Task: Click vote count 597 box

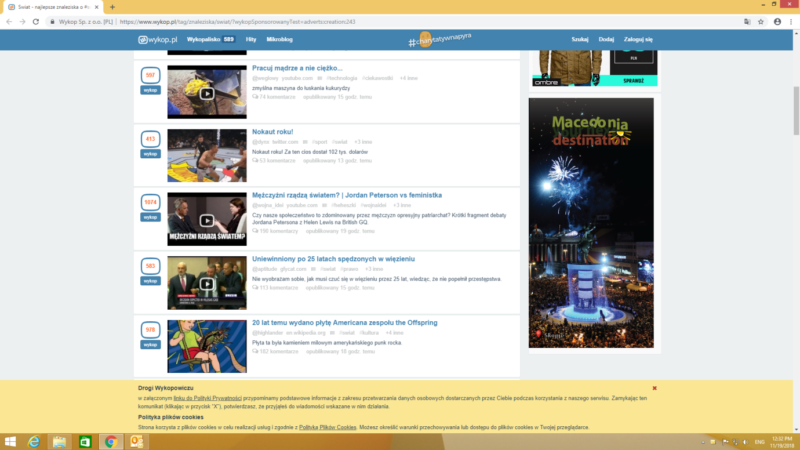Action: click(151, 75)
